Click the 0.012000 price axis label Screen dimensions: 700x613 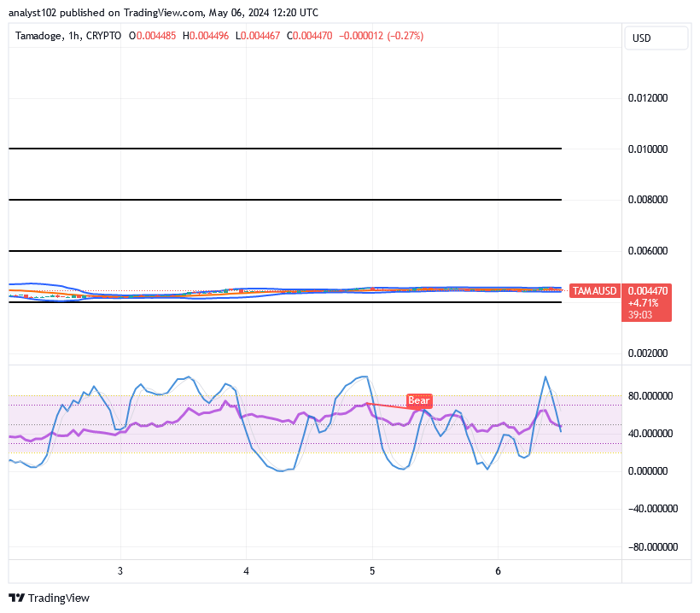coord(648,98)
